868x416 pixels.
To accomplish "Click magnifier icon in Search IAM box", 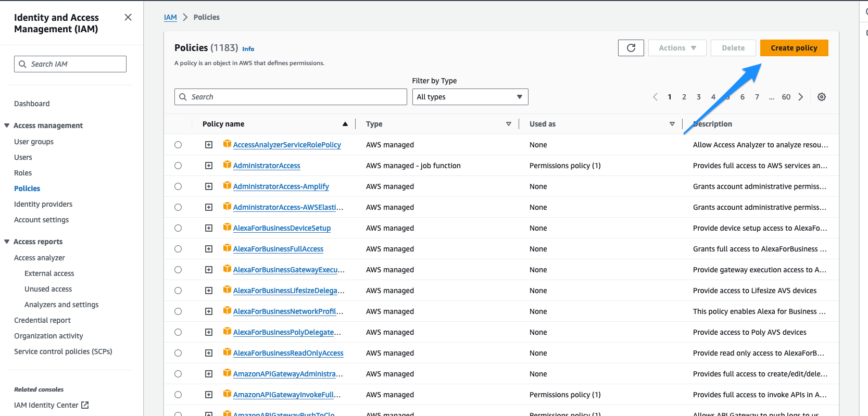I will 22,64.
